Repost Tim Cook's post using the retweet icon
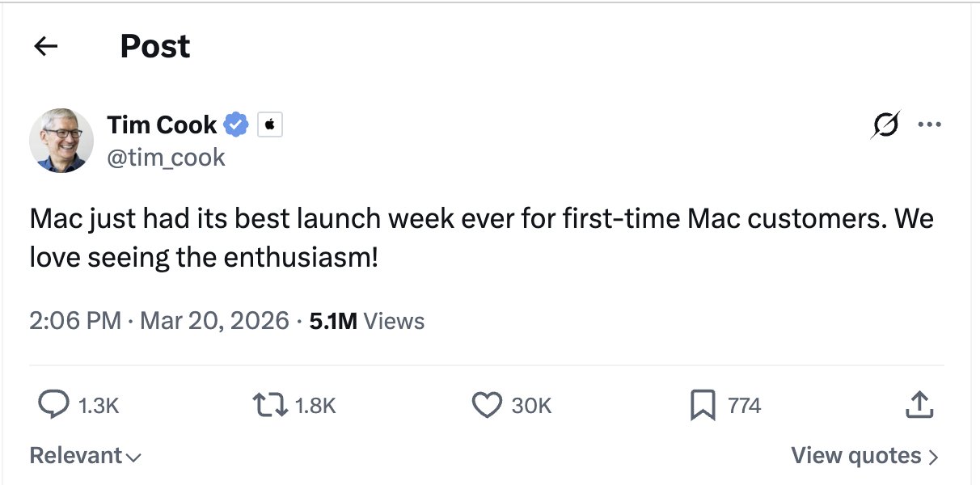Screen dimensions: 980x485 [x=272, y=405]
